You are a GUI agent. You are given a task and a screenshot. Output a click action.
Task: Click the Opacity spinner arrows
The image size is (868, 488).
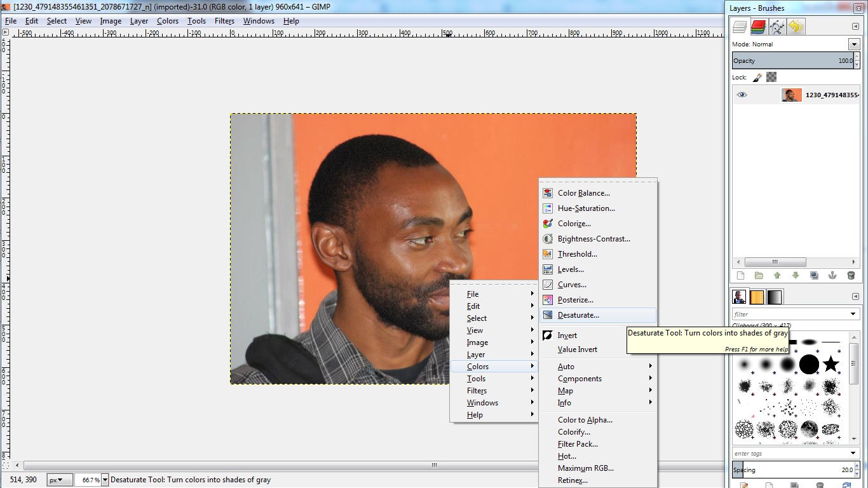click(x=857, y=61)
